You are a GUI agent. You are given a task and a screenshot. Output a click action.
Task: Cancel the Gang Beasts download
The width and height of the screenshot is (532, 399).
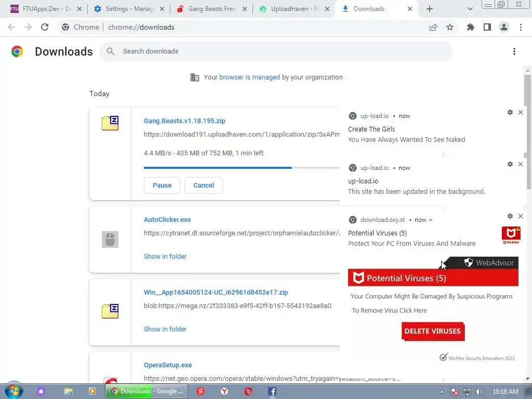pos(204,185)
